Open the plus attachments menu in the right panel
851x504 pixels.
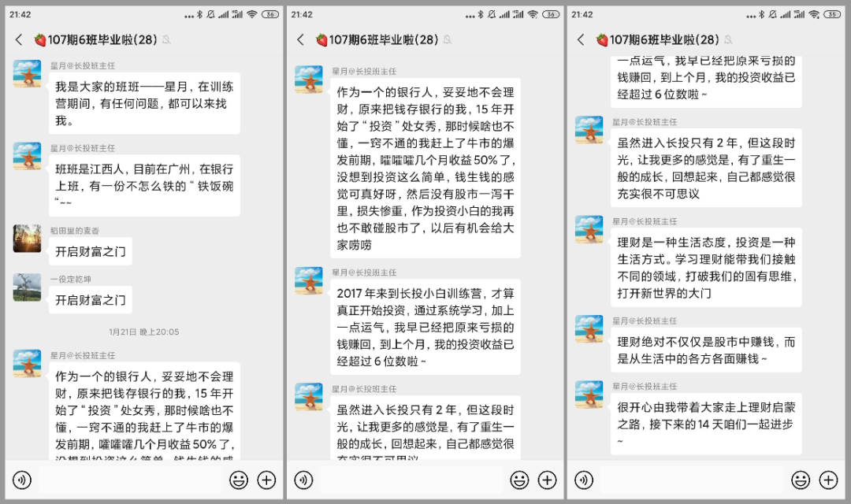tap(829, 480)
